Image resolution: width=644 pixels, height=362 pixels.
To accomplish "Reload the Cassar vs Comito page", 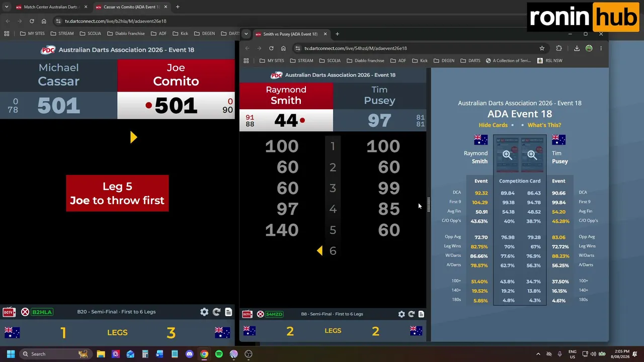I will [32, 21].
